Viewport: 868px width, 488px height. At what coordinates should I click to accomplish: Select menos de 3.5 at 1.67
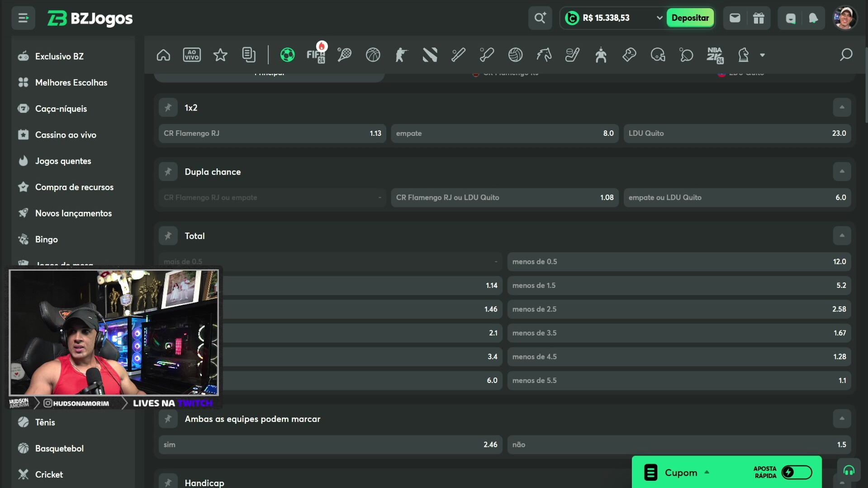tap(679, 333)
